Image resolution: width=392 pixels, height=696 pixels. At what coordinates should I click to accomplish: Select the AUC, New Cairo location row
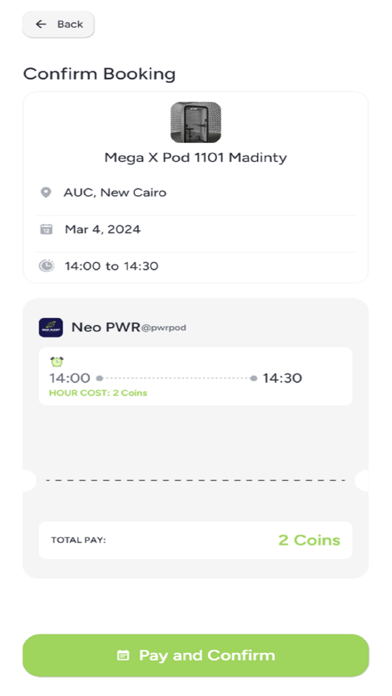pyautogui.click(x=196, y=193)
